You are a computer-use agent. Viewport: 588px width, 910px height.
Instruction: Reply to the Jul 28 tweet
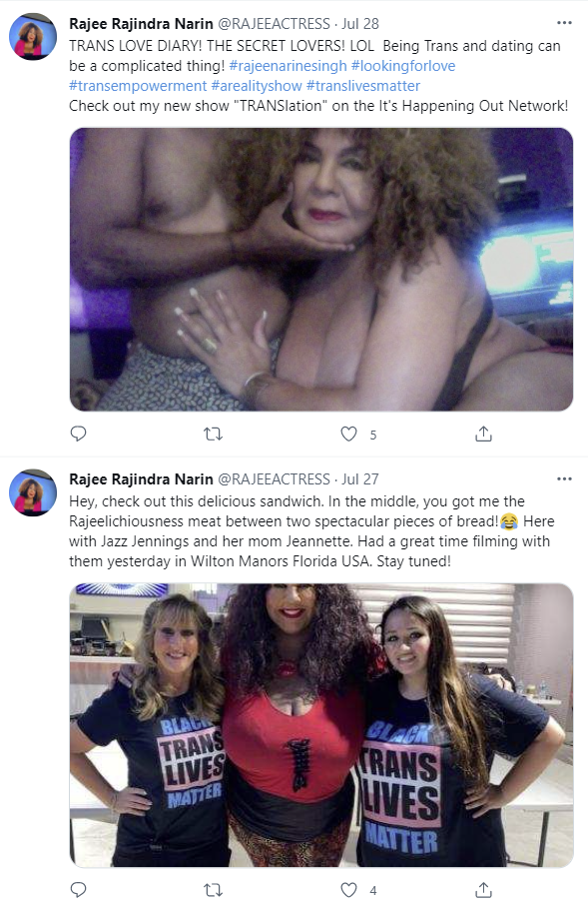coord(78,434)
